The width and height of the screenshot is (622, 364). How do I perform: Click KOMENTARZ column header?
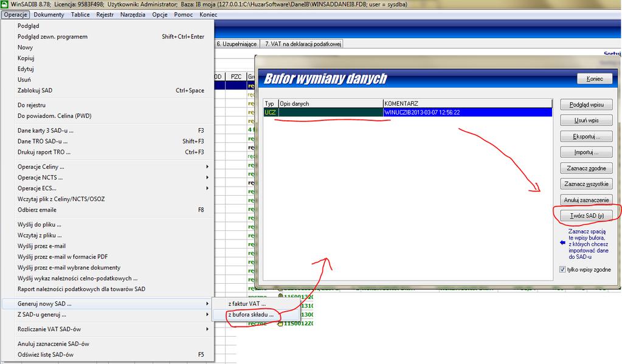pos(468,103)
